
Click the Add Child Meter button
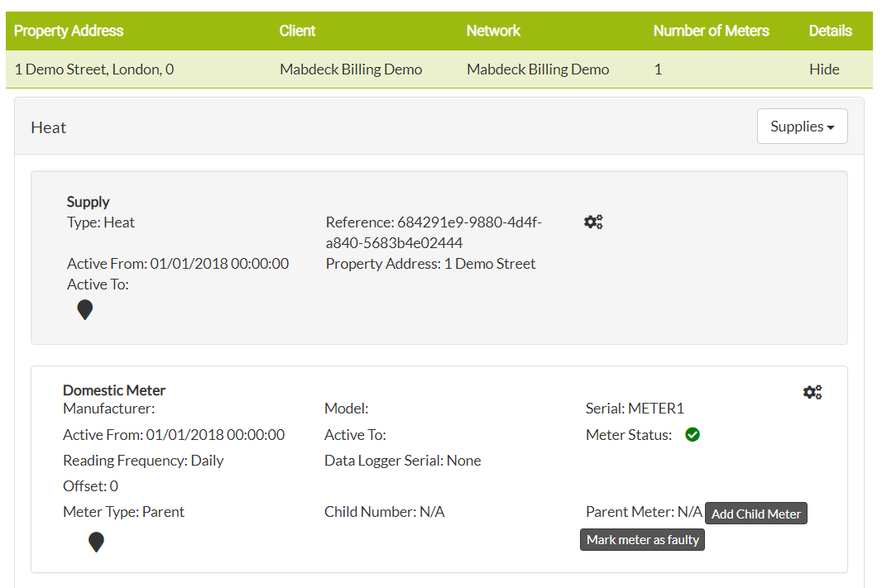(x=755, y=513)
